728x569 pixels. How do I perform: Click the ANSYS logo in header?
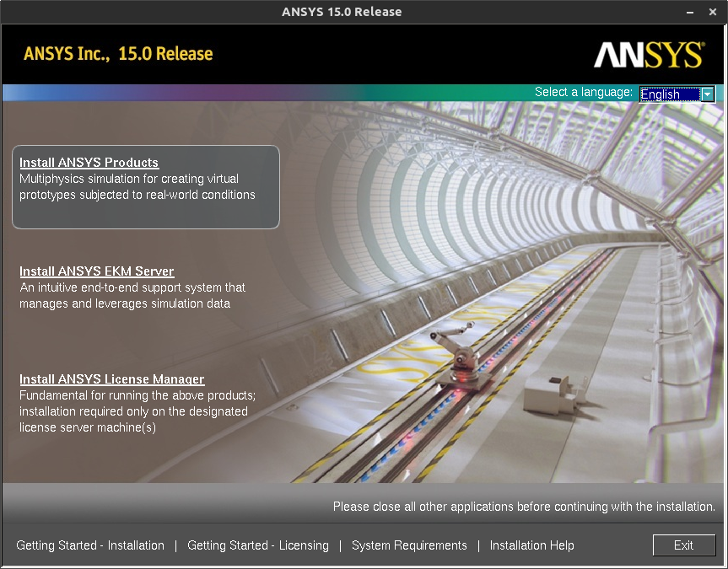[x=649, y=55]
